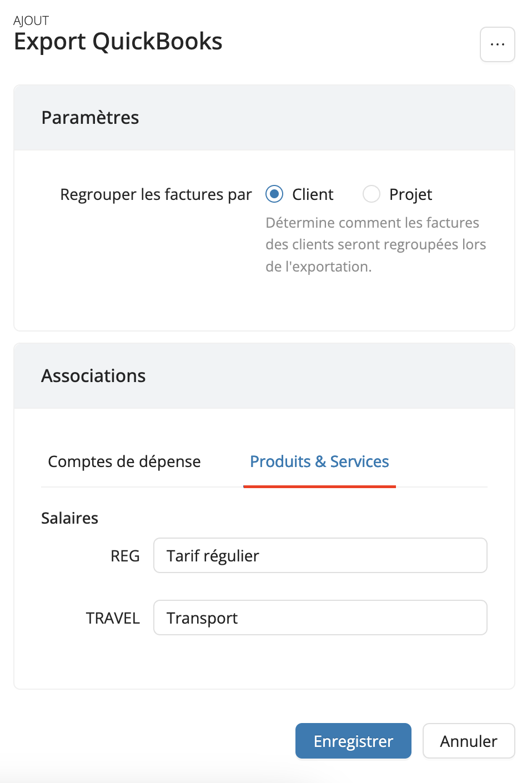
Task: Select the Projet radio button circle
Action: click(x=371, y=194)
